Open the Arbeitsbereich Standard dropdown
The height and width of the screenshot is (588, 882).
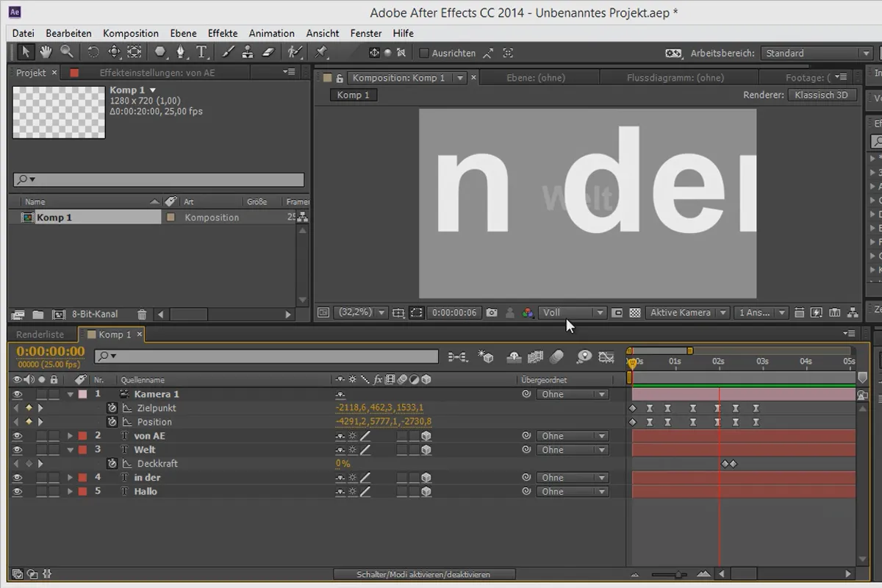[816, 53]
